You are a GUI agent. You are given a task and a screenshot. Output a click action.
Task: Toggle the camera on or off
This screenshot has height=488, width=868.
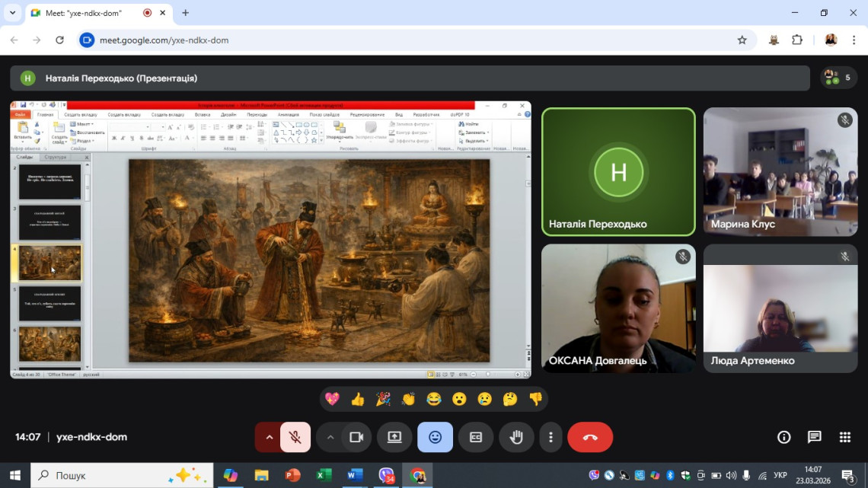[356, 437]
